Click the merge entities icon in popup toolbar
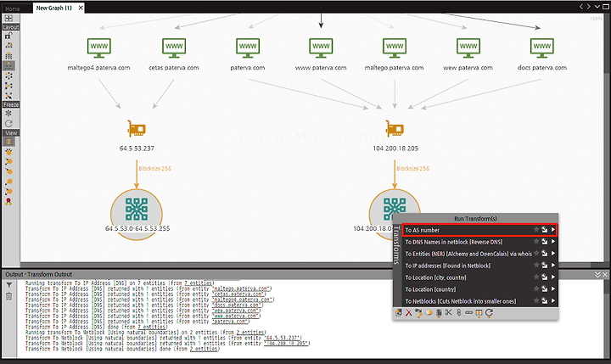This screenshot has width=611, height=364. pos(429,312)
